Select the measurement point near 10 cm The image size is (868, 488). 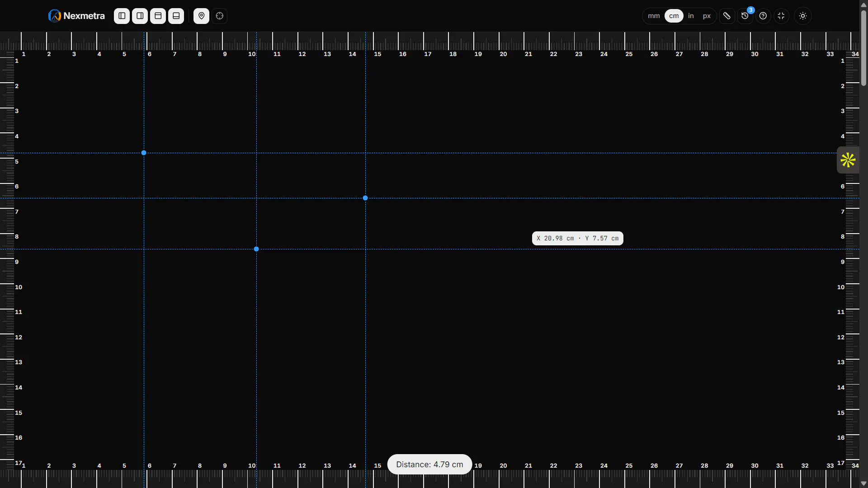(256, 249)
